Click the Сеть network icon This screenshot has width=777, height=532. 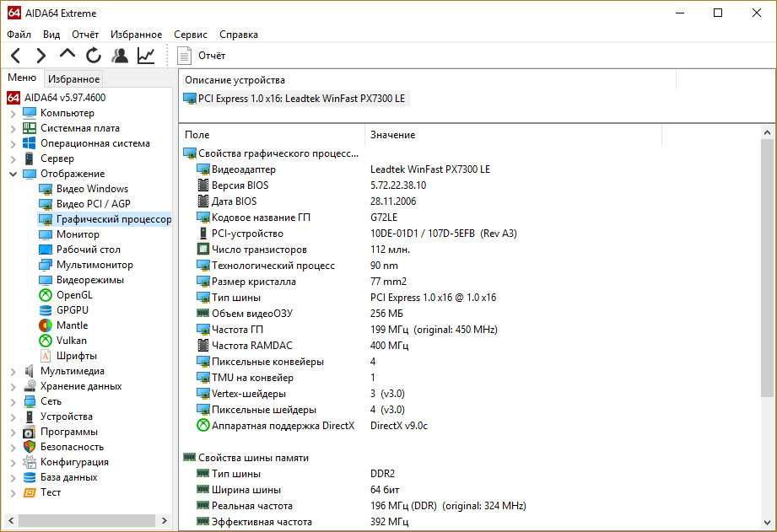[30, 401]
